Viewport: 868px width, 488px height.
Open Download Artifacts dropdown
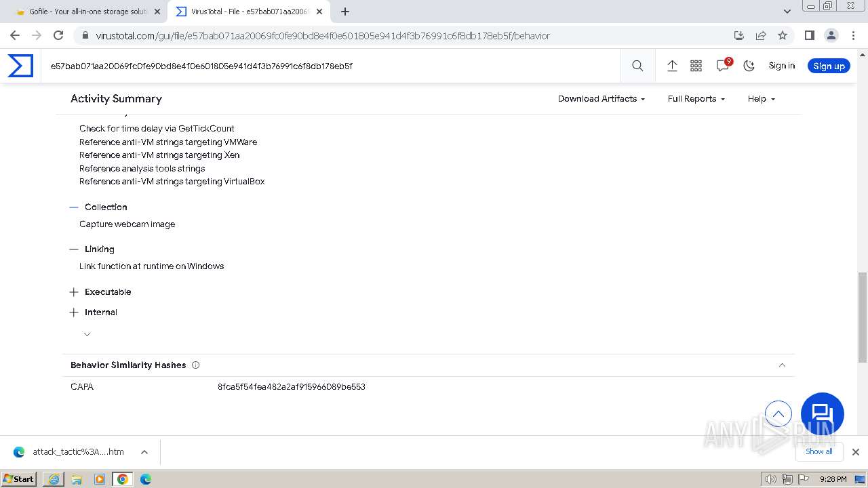[x=601, y=99]
